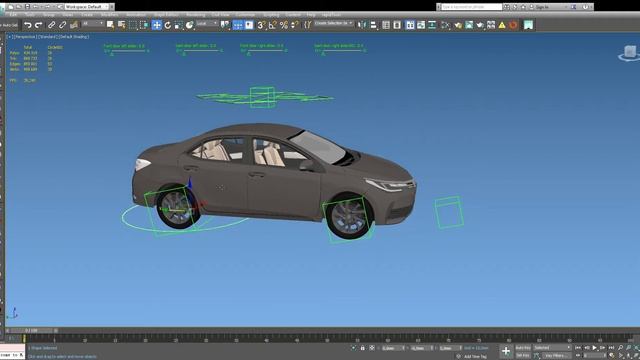
Task: Click the Default Shading viewport label
Action: (x=74, y=37)
